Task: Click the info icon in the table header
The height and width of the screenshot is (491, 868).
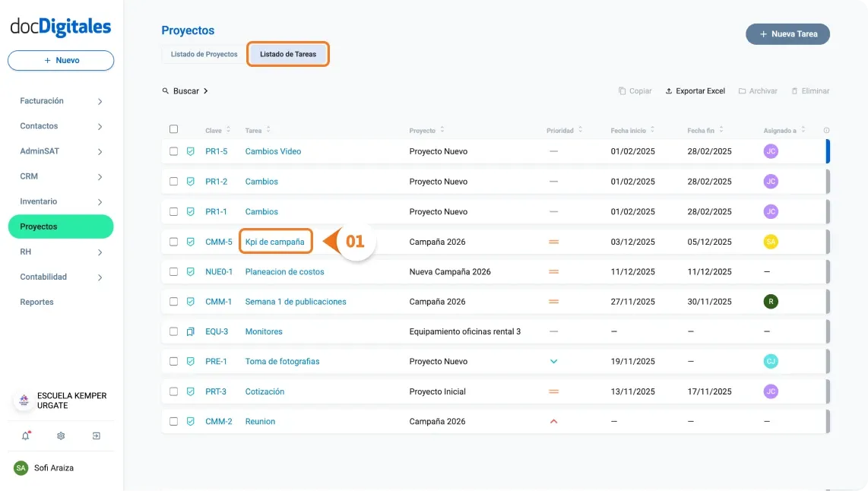Action: tap(826, 130)
